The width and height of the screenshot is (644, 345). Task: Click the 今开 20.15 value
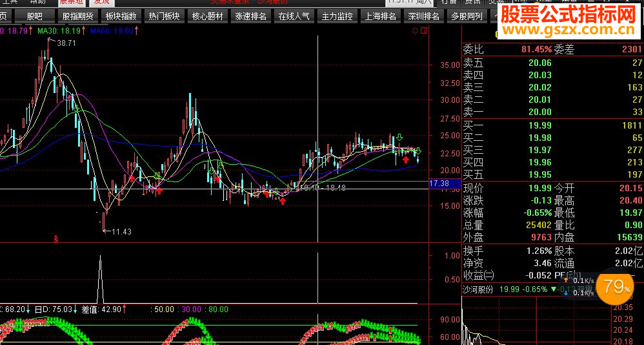click(x=631, y=189)
